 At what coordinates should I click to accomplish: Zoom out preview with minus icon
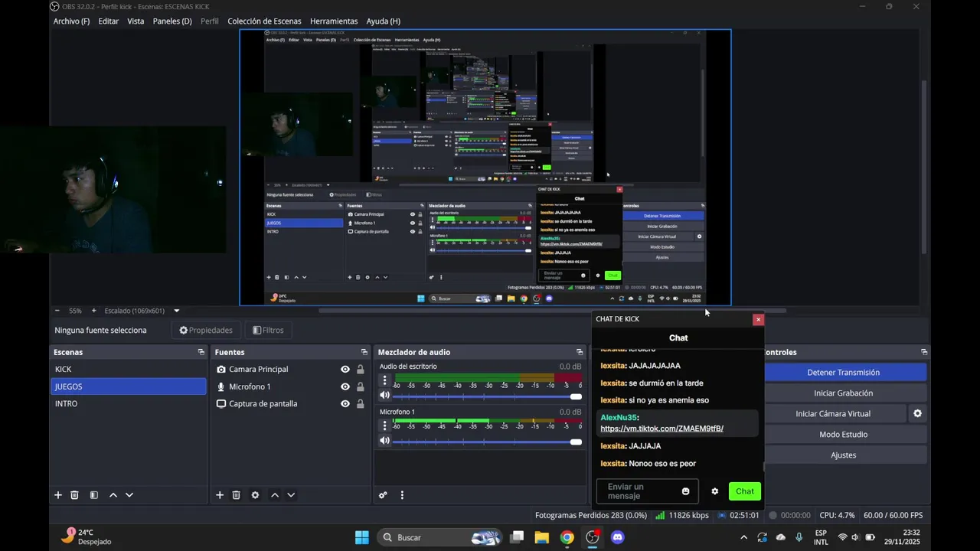coord(57,311)
